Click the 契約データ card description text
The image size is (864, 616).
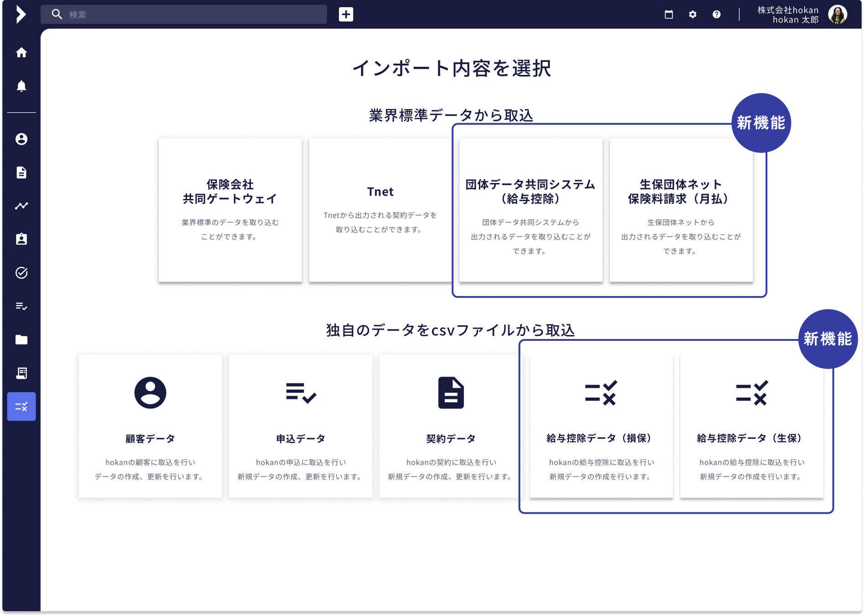pyautogui.click(x=451, y=470)
